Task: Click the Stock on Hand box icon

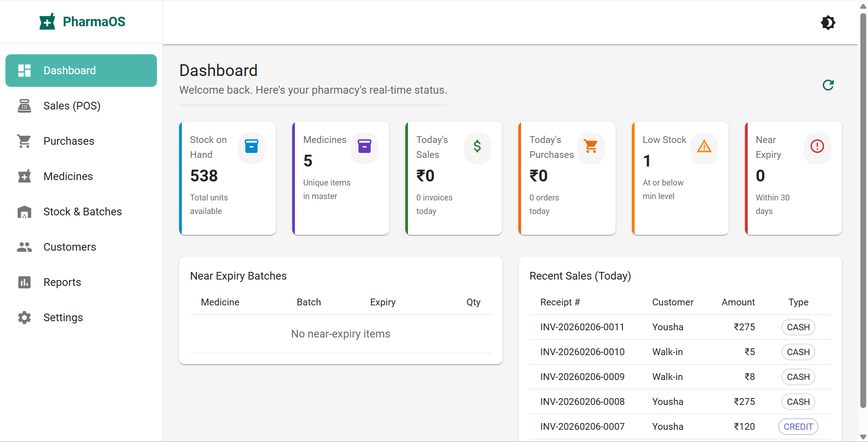Action: (251, 147)
